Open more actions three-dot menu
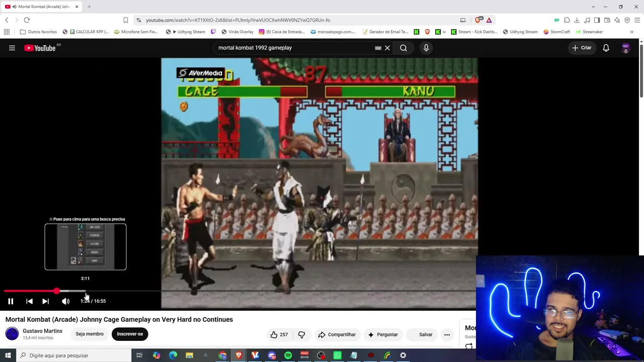644x362 pixels. [x=447, y=334]
